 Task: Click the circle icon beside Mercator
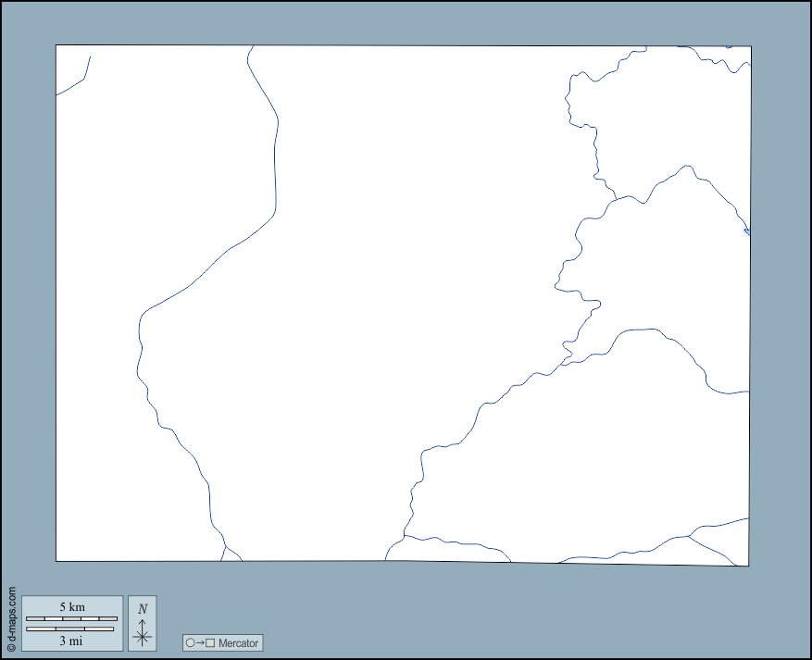(190, 643)
